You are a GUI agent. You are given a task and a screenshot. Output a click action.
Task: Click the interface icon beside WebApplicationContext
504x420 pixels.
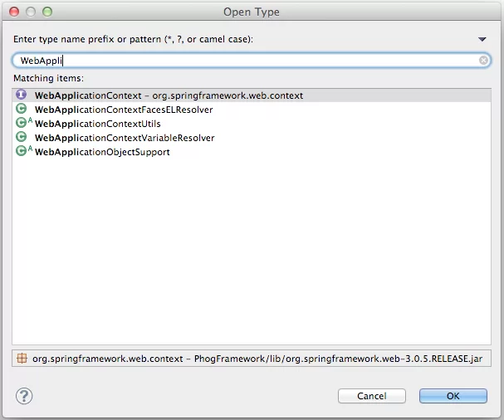click(22, 95)
